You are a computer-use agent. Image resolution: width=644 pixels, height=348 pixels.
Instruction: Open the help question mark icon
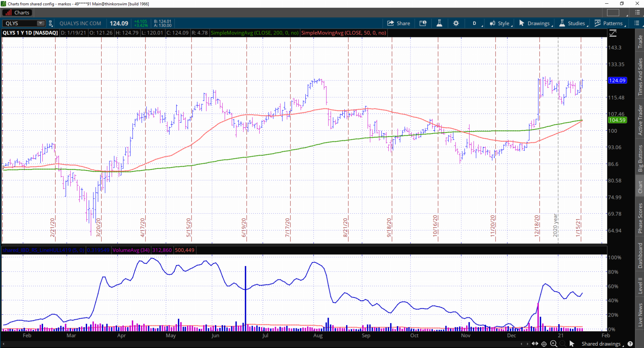630,344
